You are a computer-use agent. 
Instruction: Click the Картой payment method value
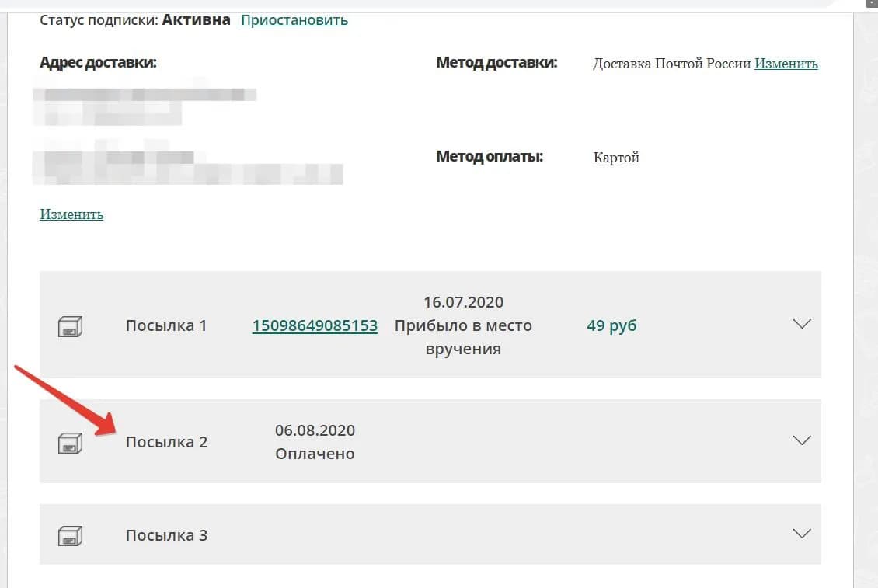tap(616, 158)
